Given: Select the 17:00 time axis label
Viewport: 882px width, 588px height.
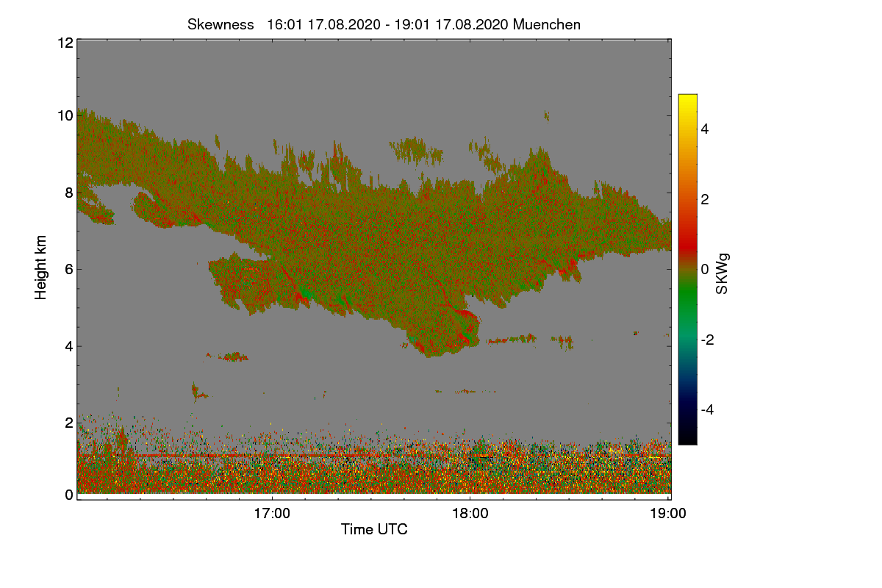Looking at the screenshot, I should coord(272,514).
